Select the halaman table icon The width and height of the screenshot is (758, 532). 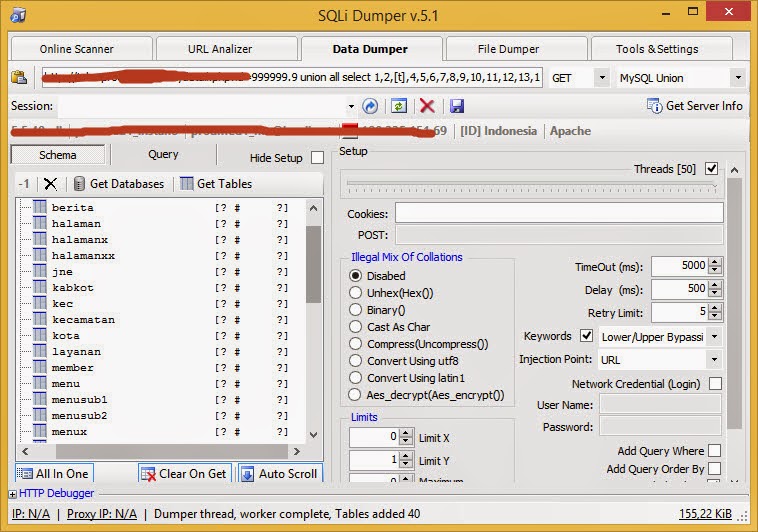tap(40, 223)
